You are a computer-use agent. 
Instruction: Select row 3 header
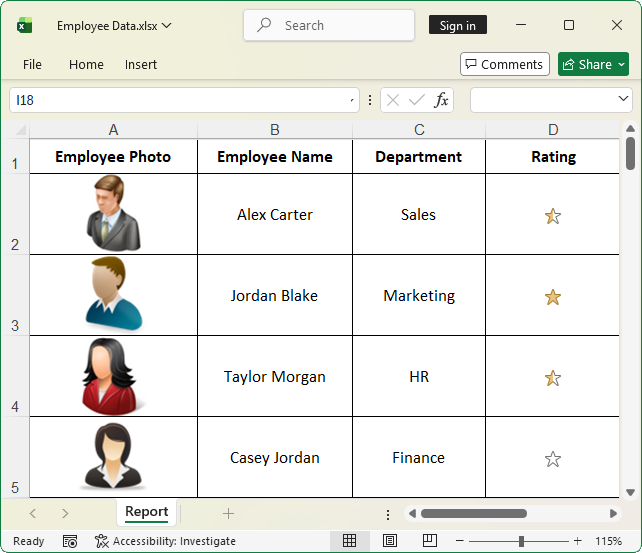click(15, 295)
